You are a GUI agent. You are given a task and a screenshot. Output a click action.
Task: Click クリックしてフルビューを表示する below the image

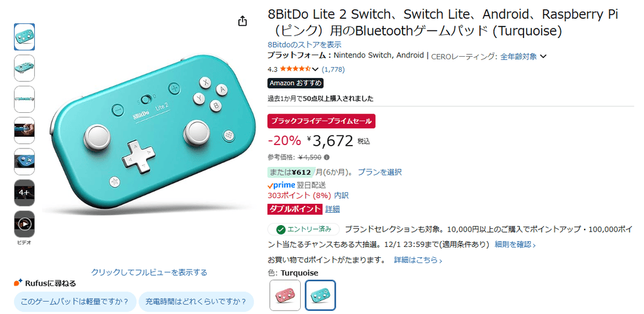(149, 272)
